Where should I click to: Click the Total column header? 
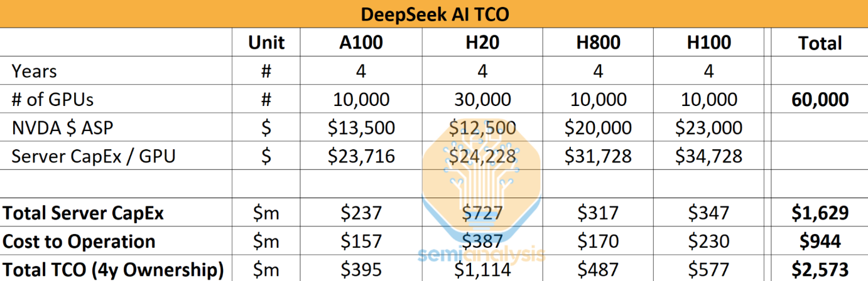pos(820,43)
